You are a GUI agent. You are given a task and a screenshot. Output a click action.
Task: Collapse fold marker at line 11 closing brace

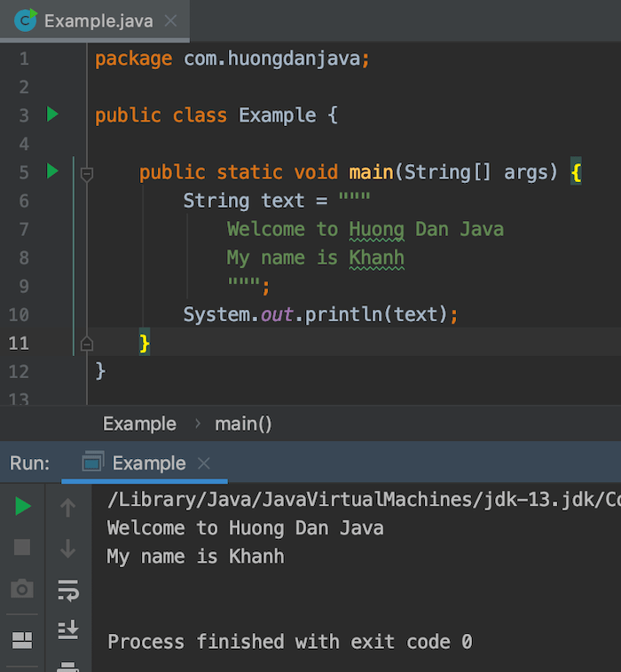point(87,344)
